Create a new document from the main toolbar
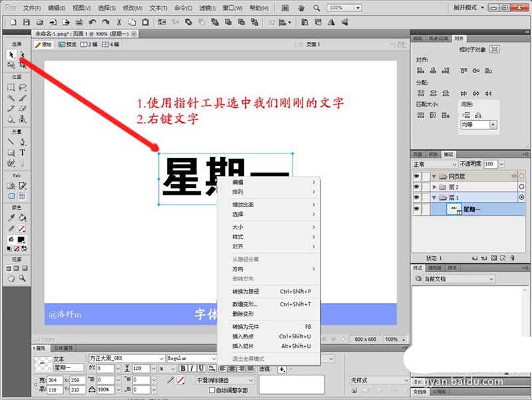 coord(13,23)
